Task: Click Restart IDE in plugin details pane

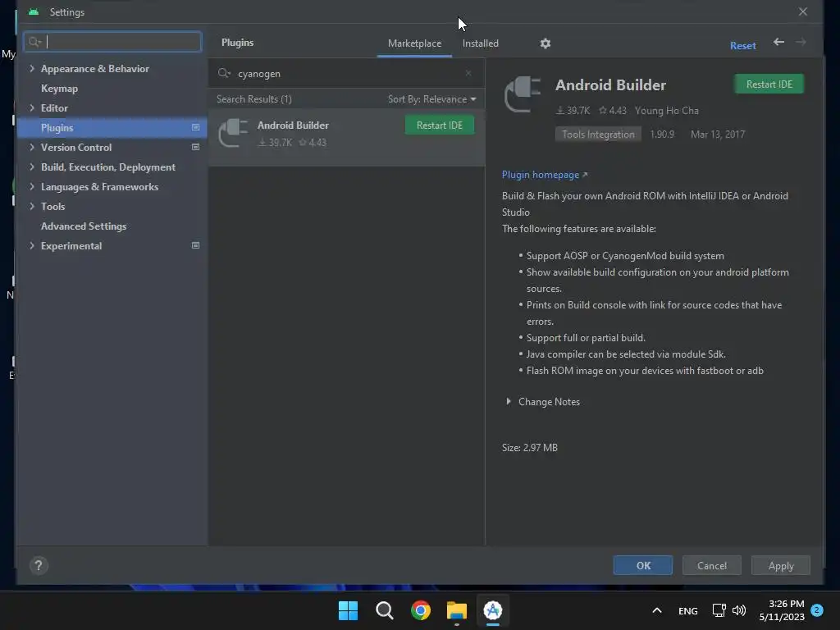Action: [769, 84]
